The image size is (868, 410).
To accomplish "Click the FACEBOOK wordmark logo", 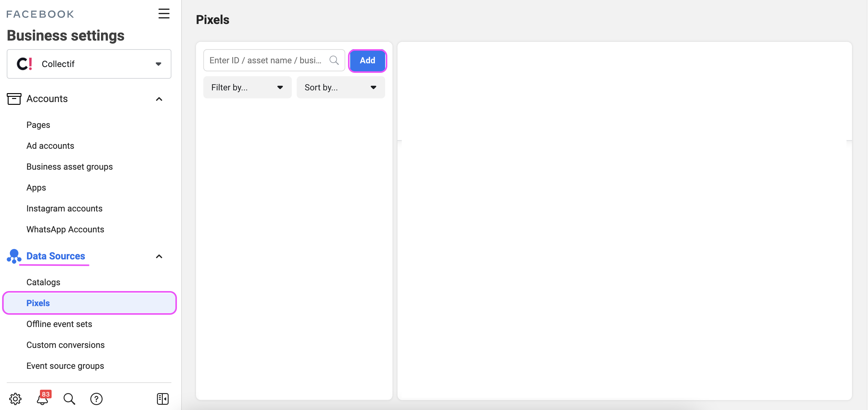I will [x=40, y=14].
